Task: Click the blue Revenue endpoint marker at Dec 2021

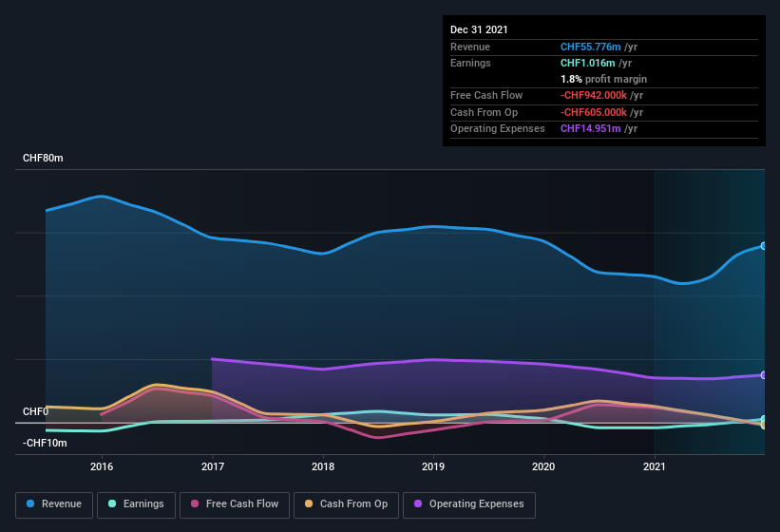Action: [763, 246]
